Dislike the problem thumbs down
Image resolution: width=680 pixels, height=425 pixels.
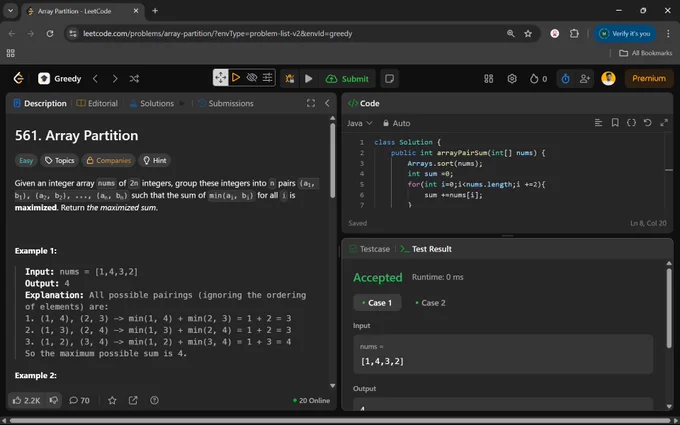click(x=54, y=400)
